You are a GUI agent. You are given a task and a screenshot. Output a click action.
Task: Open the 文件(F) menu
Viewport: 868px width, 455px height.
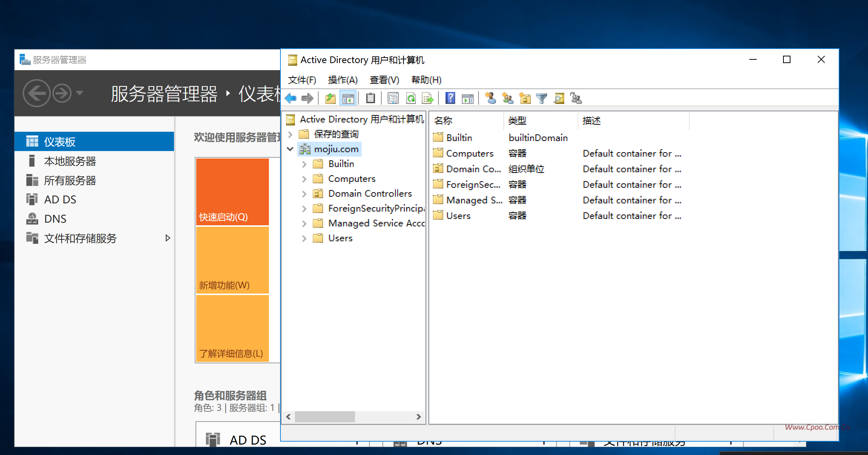click(302, 80)
